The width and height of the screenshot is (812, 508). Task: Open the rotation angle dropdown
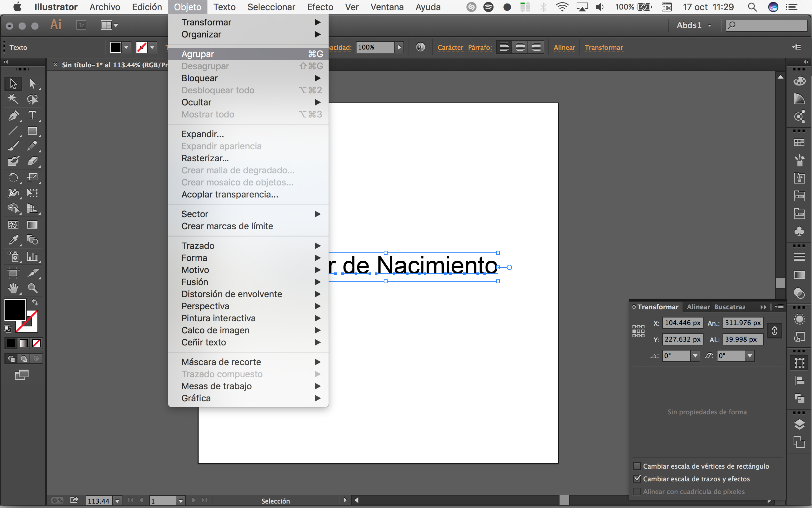pos(695,356)
